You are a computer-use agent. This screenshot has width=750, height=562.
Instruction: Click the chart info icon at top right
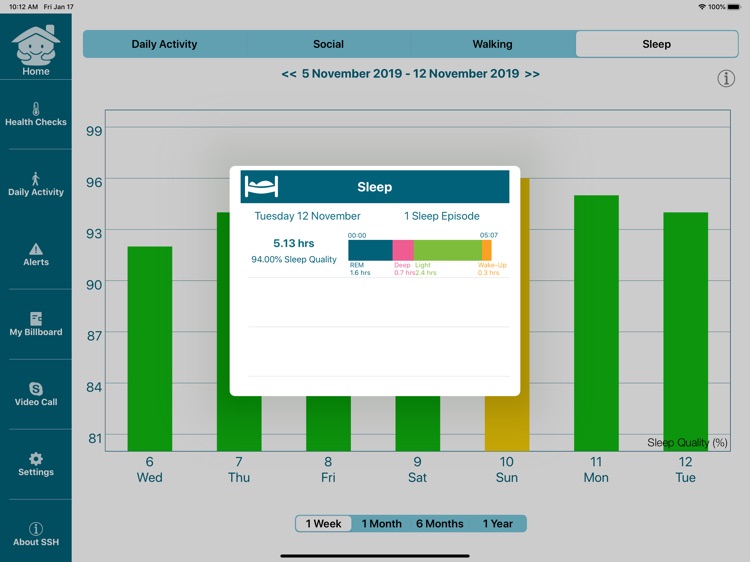[x=726, y=79]
